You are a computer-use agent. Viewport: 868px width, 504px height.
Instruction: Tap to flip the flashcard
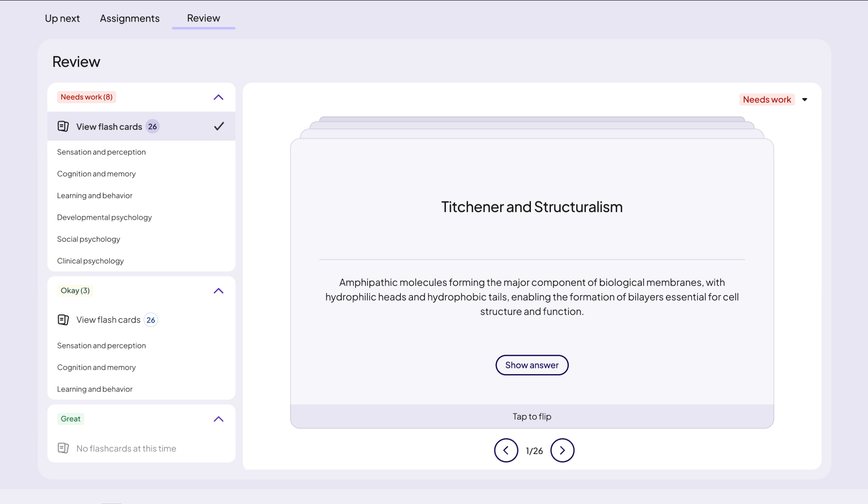pyautogui.click(x=532, y=417)
